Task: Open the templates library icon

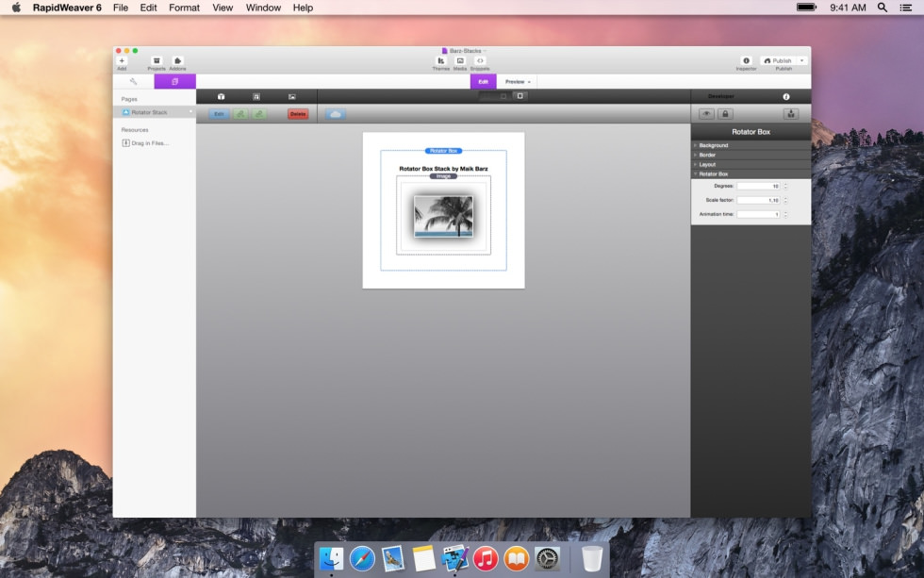Action: tap(256, 96)
